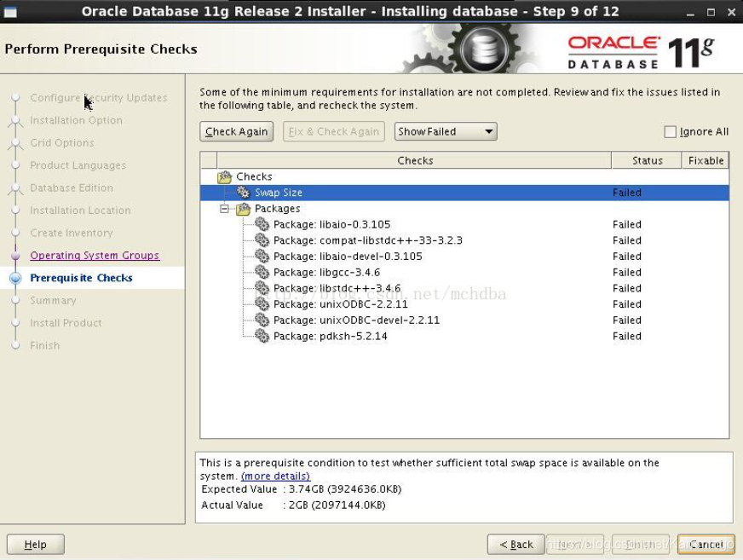This screenshot has height=560, width=743.
Task: Click gear icon for pdksh-5.2.14 package
Action: [262, 336]
